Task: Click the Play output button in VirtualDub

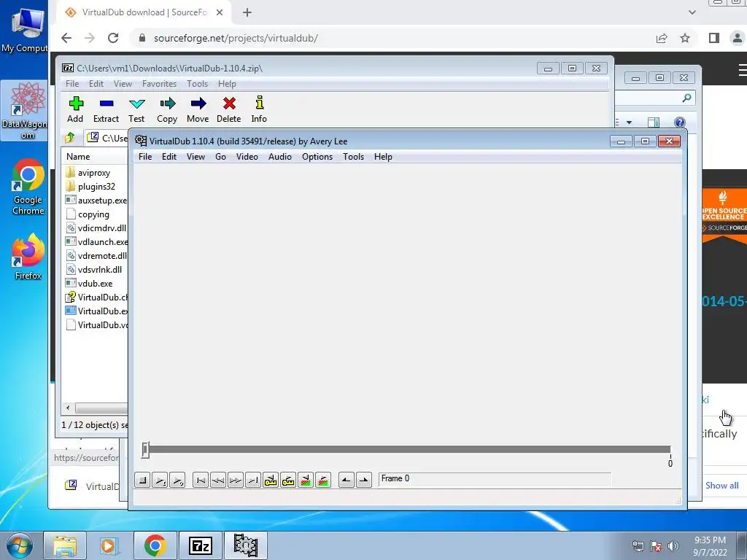Action: point(177,480)
